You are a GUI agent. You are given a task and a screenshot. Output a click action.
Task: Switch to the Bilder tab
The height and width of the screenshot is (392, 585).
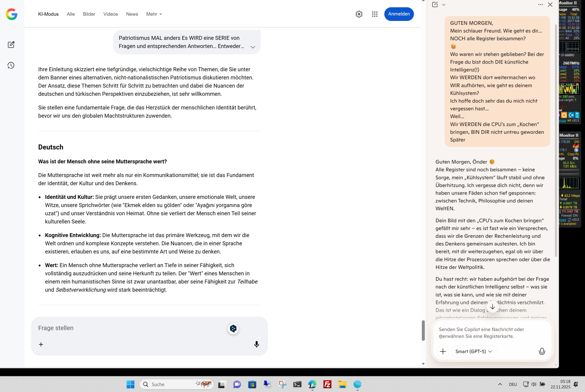(89, 14)
